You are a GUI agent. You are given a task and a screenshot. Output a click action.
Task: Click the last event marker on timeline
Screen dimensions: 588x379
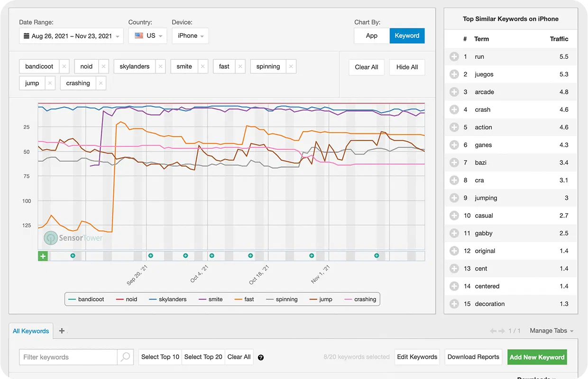(x=377, y=256)
